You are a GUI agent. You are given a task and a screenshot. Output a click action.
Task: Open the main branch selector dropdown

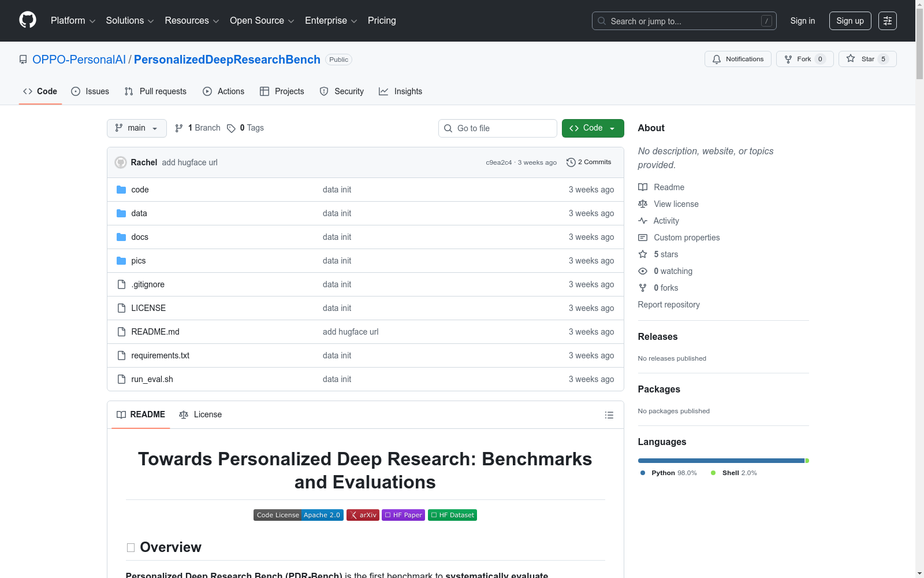137,128
